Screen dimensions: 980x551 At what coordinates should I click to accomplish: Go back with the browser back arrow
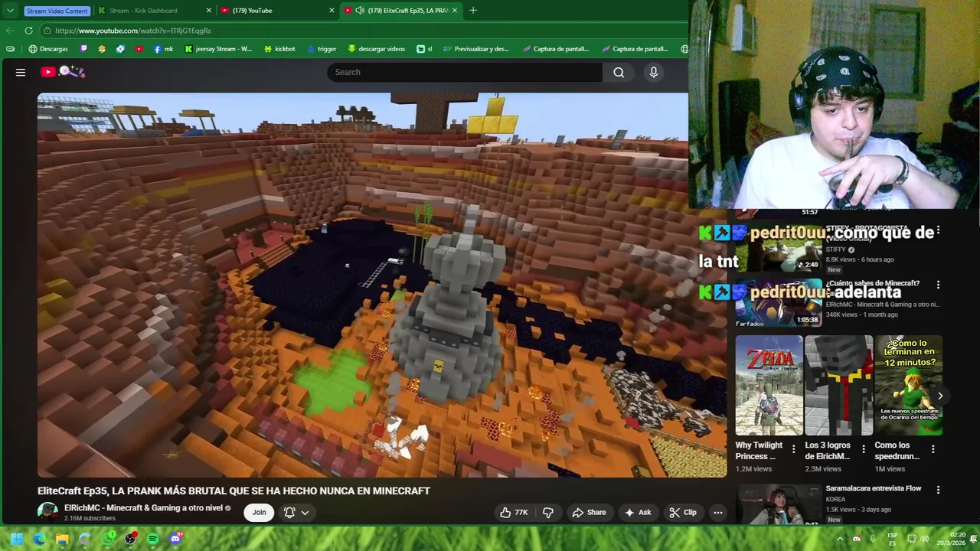[10, 31]
